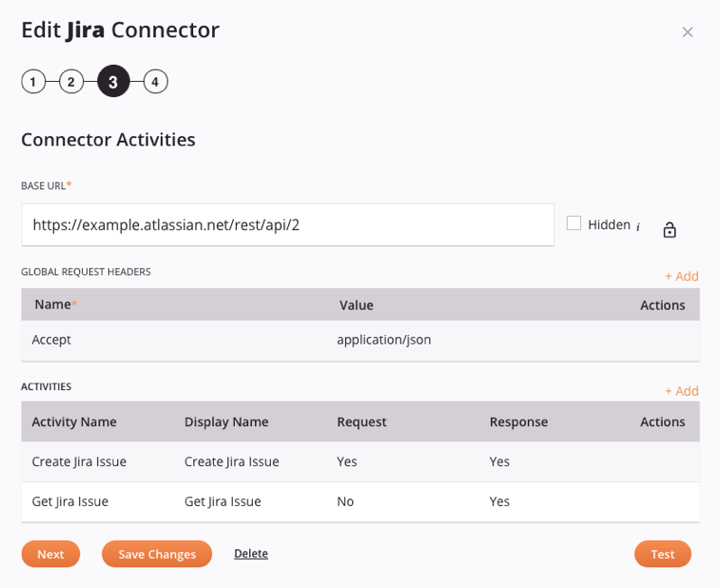Click the application/json header value
720x588 pixels.
(x=384, y=340)
